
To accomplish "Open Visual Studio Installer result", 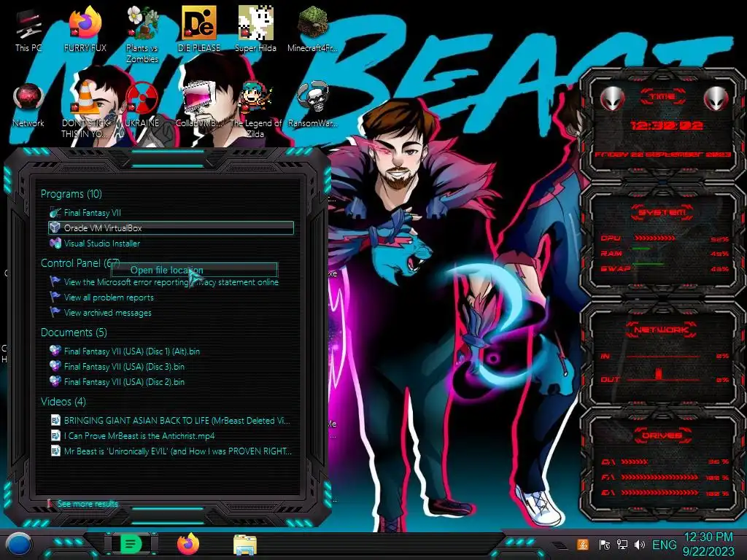I will tap(171, 244).
